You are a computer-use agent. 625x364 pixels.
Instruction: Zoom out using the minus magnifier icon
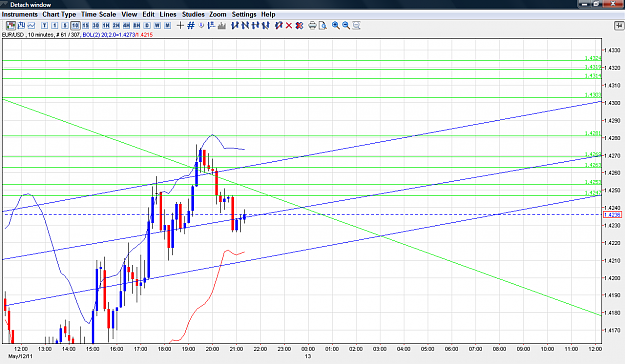pos(346,26)
